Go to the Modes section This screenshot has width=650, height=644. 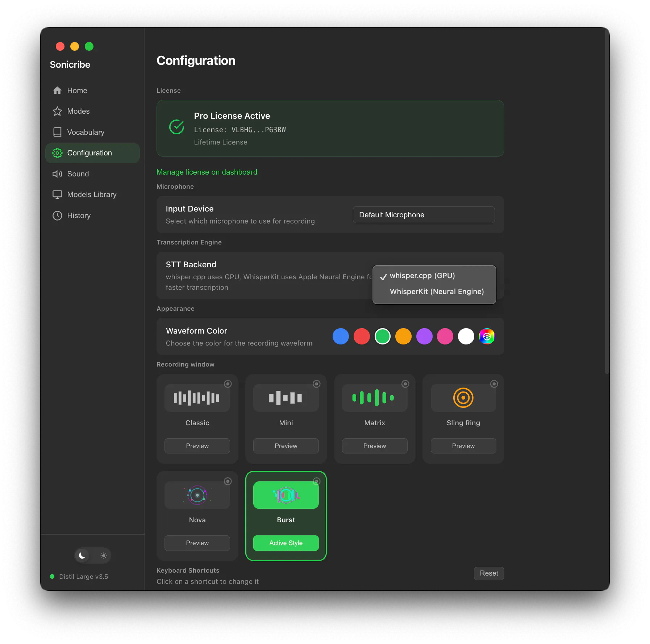(92, 111)
